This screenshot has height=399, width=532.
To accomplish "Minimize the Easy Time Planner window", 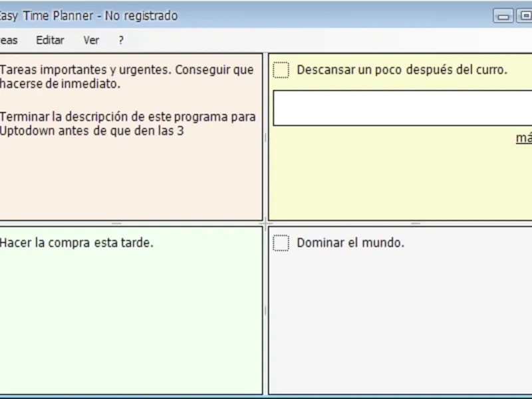I will point(503,16).
